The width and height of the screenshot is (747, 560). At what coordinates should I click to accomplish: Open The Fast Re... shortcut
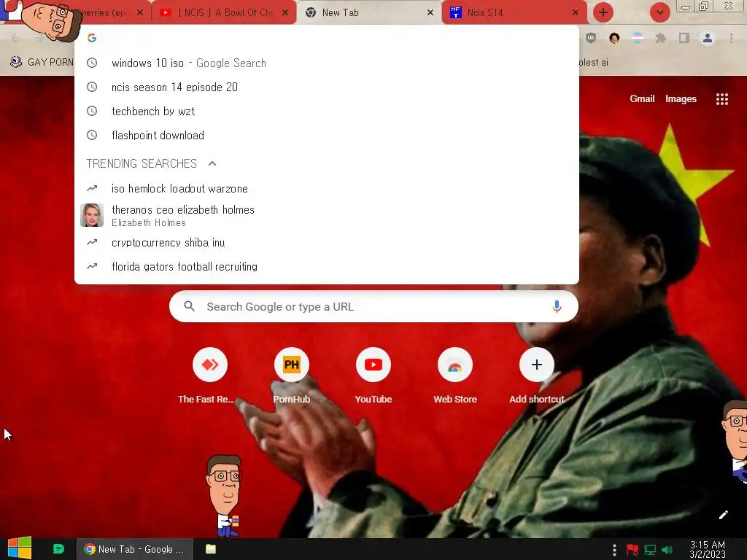209,376
